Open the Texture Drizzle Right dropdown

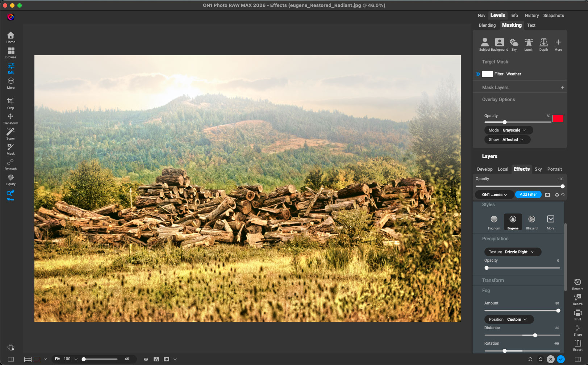[x=513, y=252]
